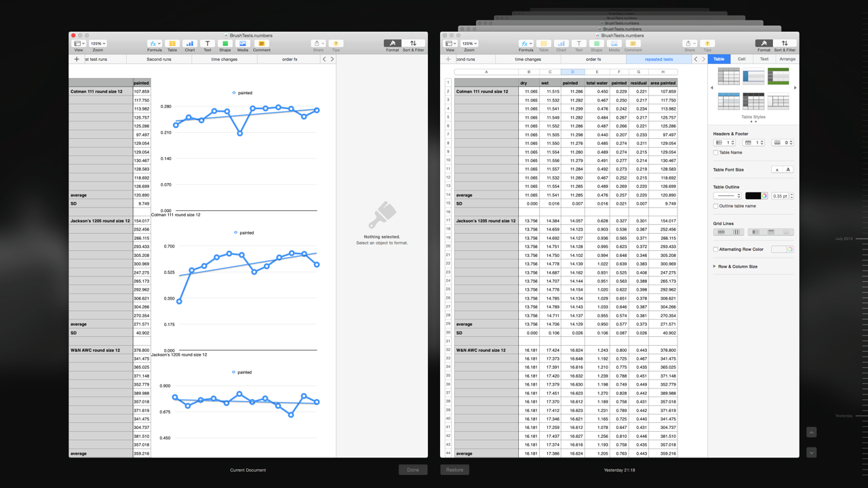Switch to the Cell tab in the inspector
Screen dimensions: 868x488
(741, 59)
